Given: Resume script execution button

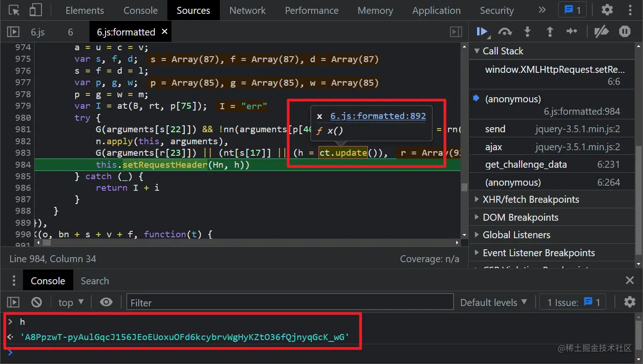Looking at the screenshot, I should pos(483,31).
